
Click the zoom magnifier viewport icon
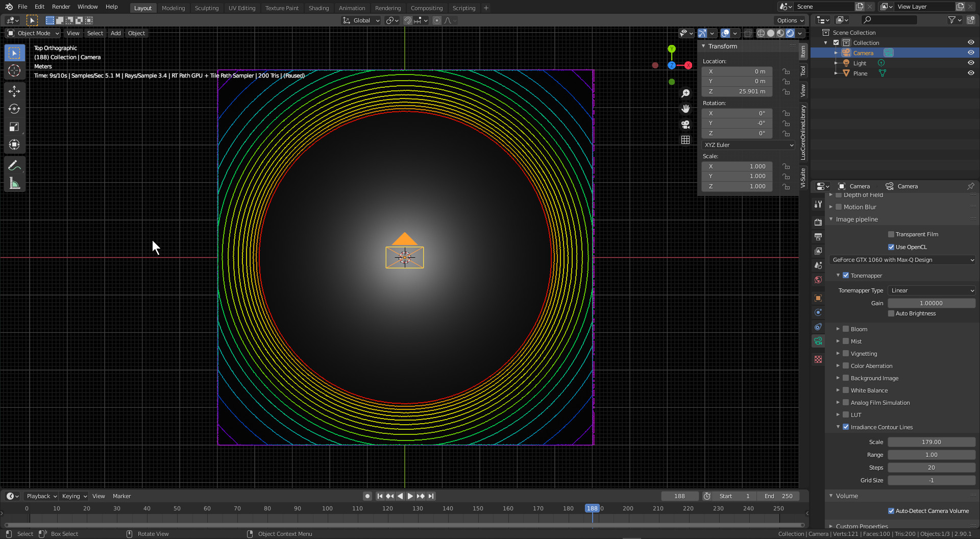pos(685,93)
